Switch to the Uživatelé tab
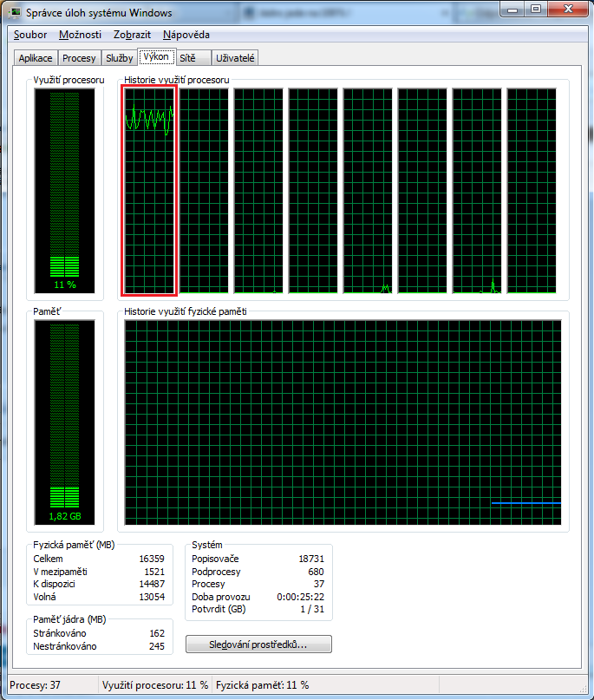Viewport: 594px width, 700px height. 235,58
